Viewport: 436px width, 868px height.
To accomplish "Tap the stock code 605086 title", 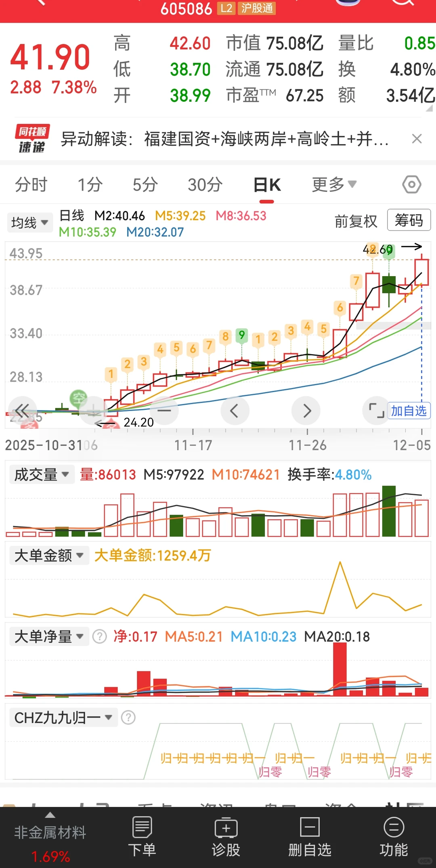I will (x=186, y=8).
